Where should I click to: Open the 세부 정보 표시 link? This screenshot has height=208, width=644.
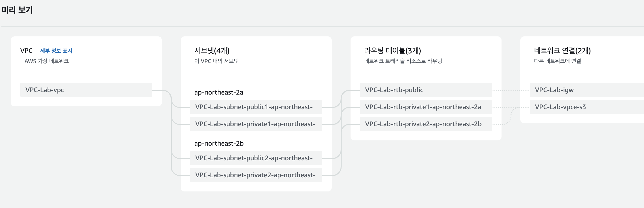[56, 51]
